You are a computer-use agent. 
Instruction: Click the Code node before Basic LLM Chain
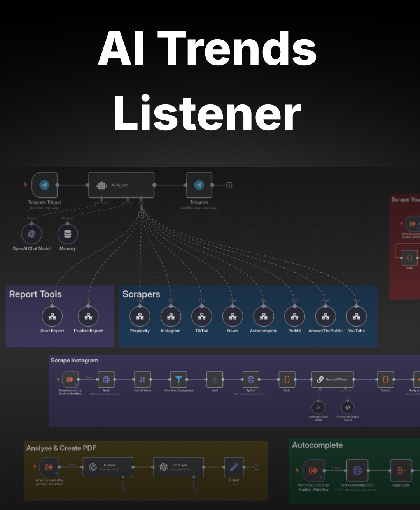pos(287,380)
